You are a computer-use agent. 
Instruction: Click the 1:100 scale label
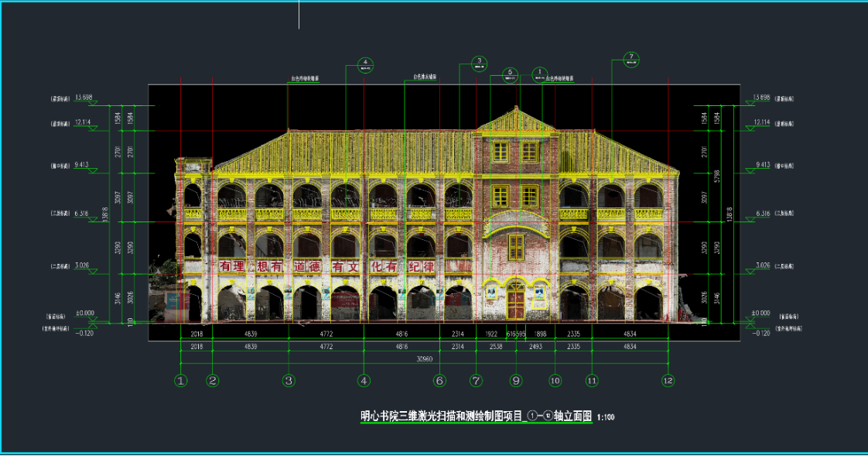606,418
